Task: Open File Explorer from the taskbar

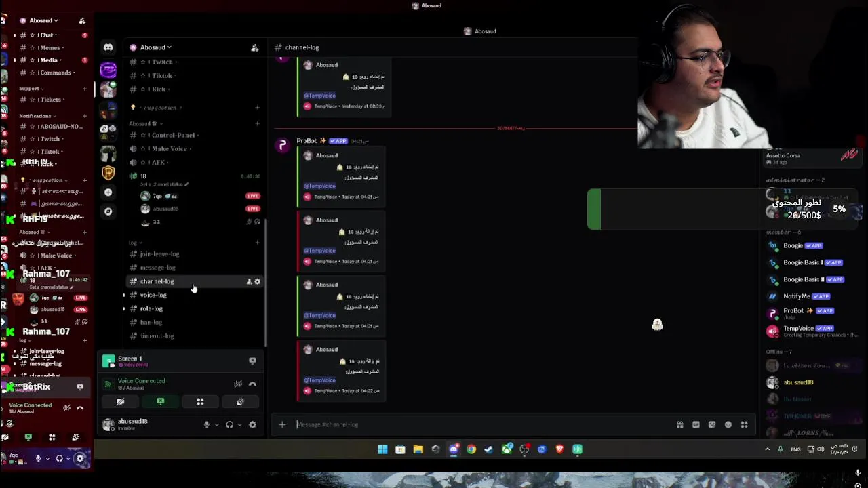Action: coord(418,449)
